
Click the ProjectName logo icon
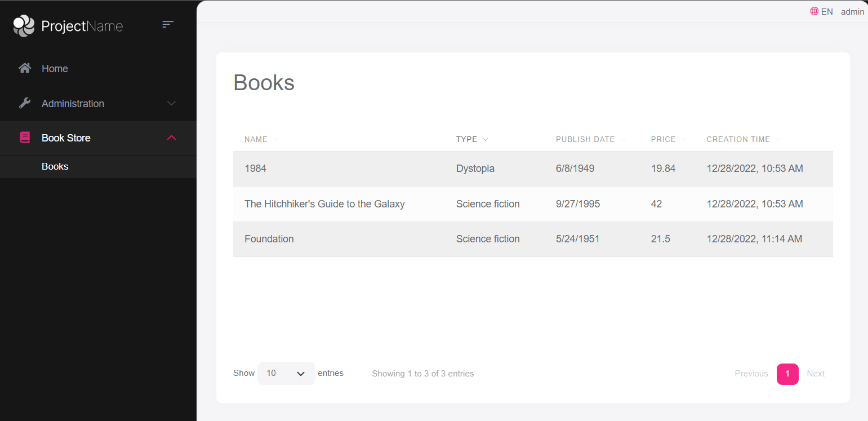[23, 25]
